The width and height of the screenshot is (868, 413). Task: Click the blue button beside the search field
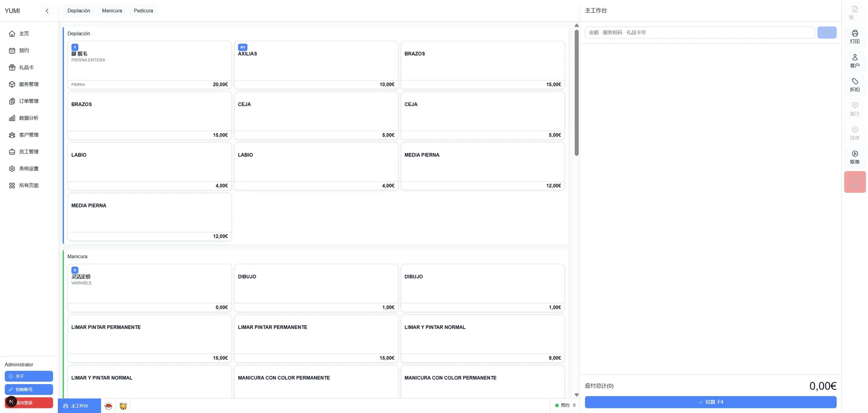point(827,33)
